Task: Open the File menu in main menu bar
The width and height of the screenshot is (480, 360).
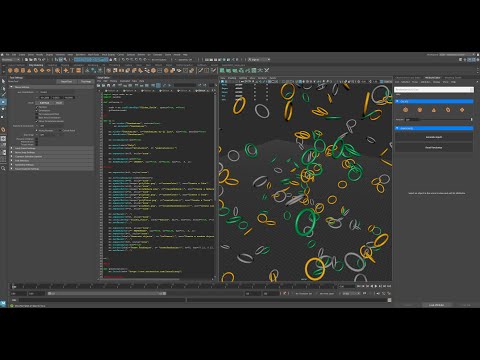Action: pos(7,55)
